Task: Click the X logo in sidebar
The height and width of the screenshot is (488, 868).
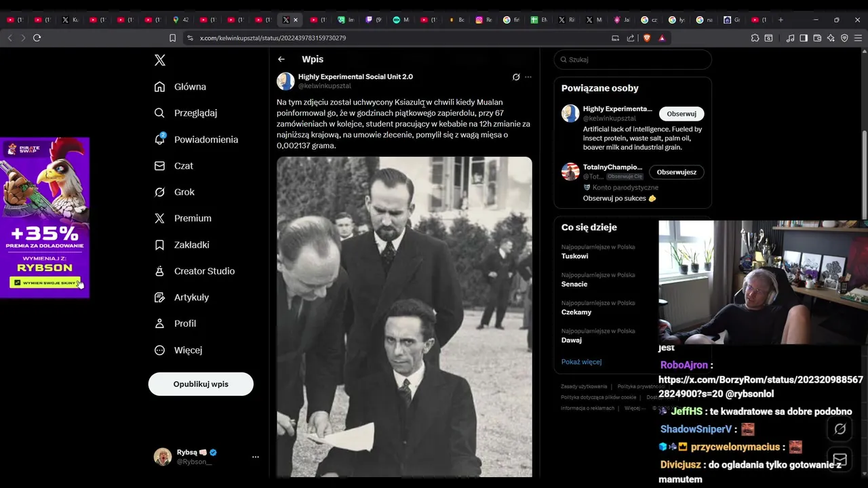Action: coord(160,60)
